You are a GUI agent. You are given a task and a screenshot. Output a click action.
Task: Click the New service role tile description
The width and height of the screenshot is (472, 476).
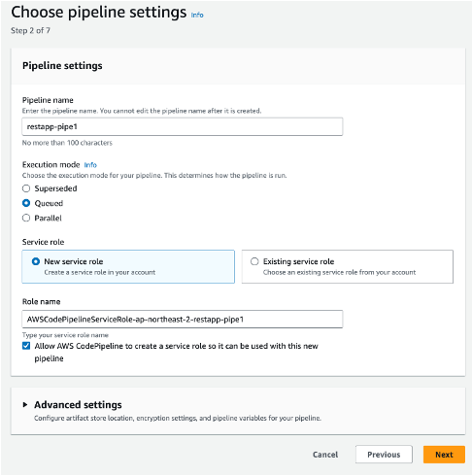point(100,272)
